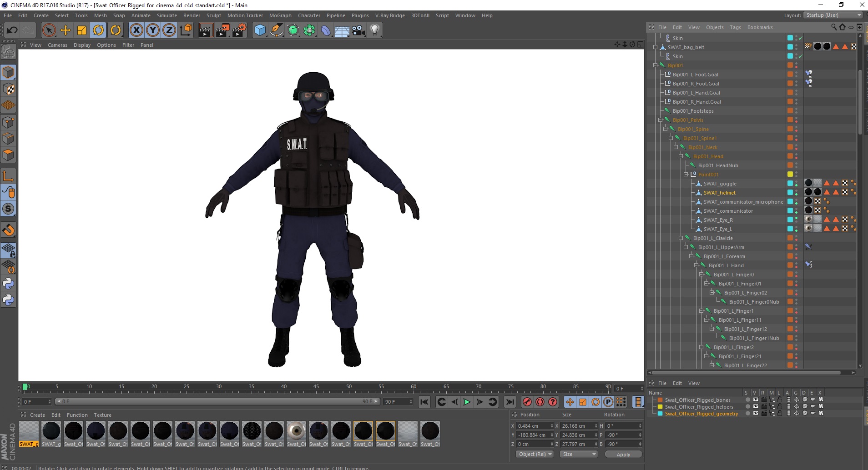
Task: Collapse the Bip001_Spine tree node
Action: click(665, 129)
